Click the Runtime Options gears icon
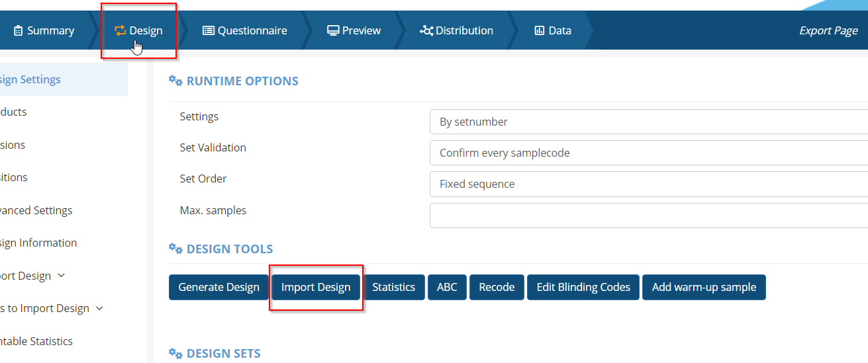The width and height of the screenshot is (868, 363). [175, 81]
